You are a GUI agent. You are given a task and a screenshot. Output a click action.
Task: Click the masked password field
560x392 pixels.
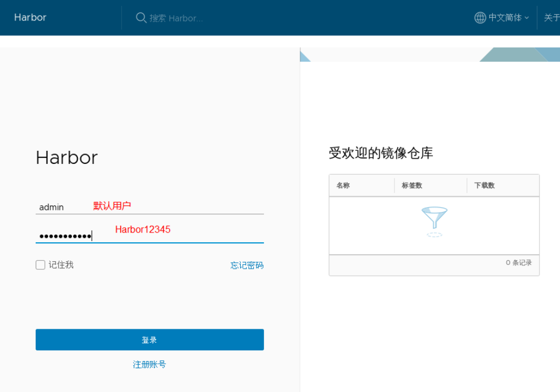[x=149, y=236]
